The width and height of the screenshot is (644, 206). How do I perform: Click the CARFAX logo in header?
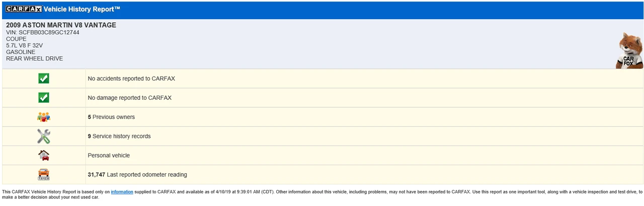click(24, 9)
